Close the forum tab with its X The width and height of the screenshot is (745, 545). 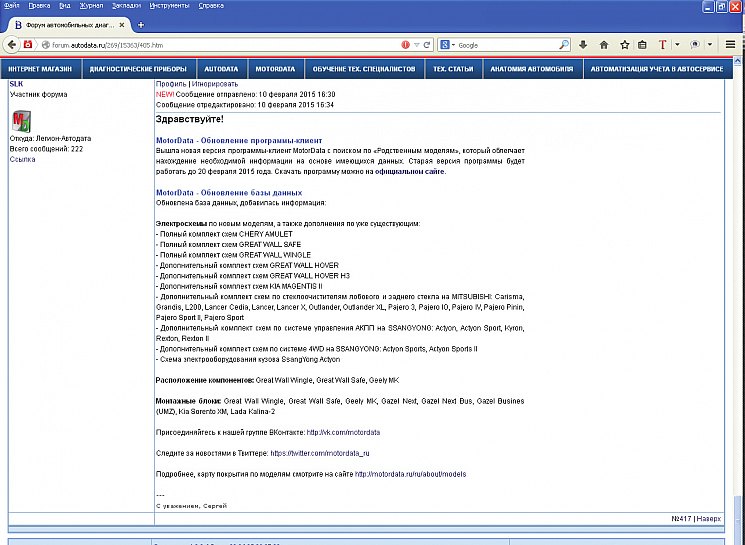(x=122, y=25)
